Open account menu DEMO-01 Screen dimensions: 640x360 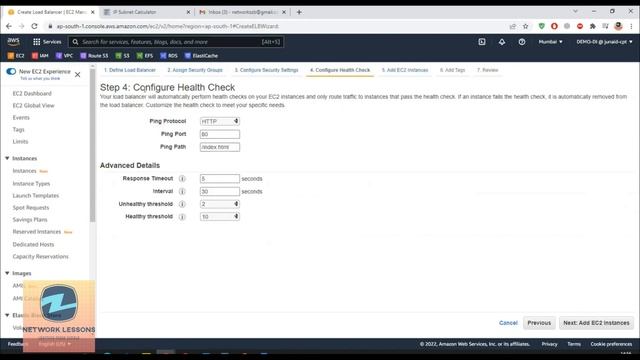(604, 42)
